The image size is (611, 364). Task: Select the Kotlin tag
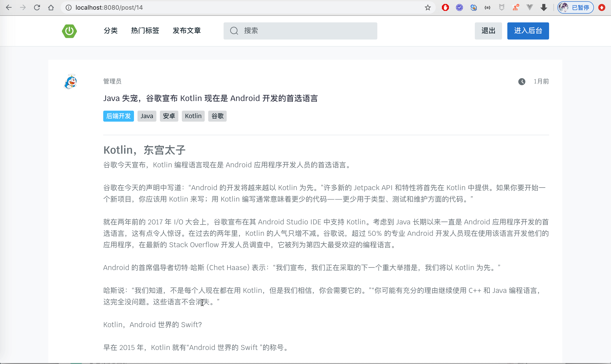point(193,116)
